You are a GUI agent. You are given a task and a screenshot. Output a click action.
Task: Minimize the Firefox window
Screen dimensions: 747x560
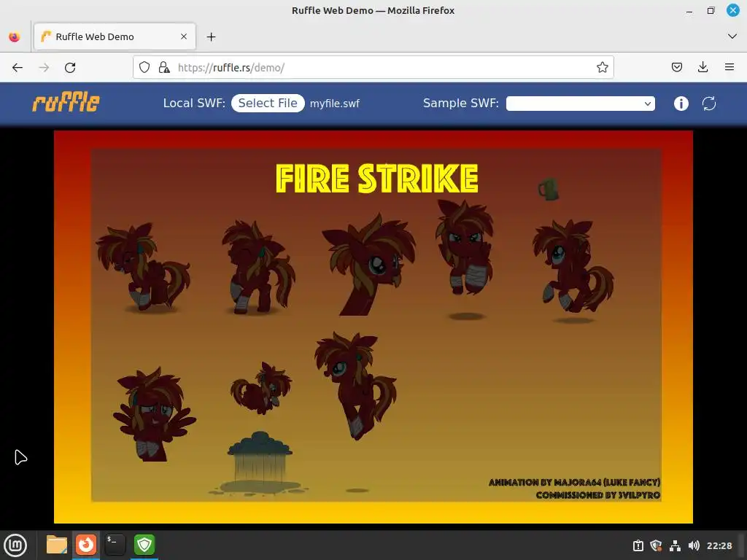pos(689,10)
